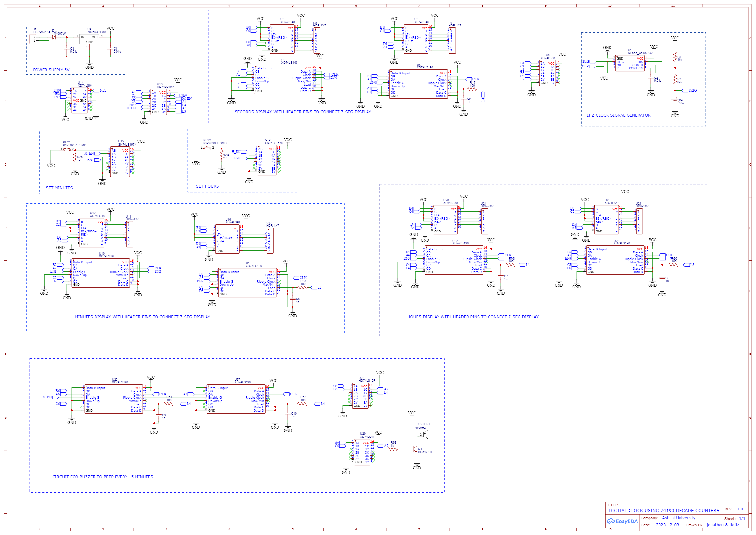This screenshot has height=535, width=756.
Task: Select the U18 XD74LS190 counter
Action: click(x=247, y=283)
